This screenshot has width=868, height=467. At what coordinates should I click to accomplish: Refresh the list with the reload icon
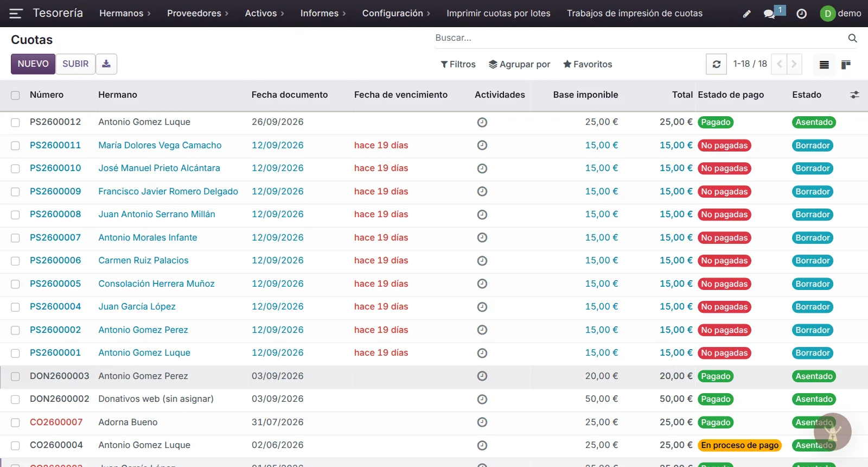pos(716,64)
